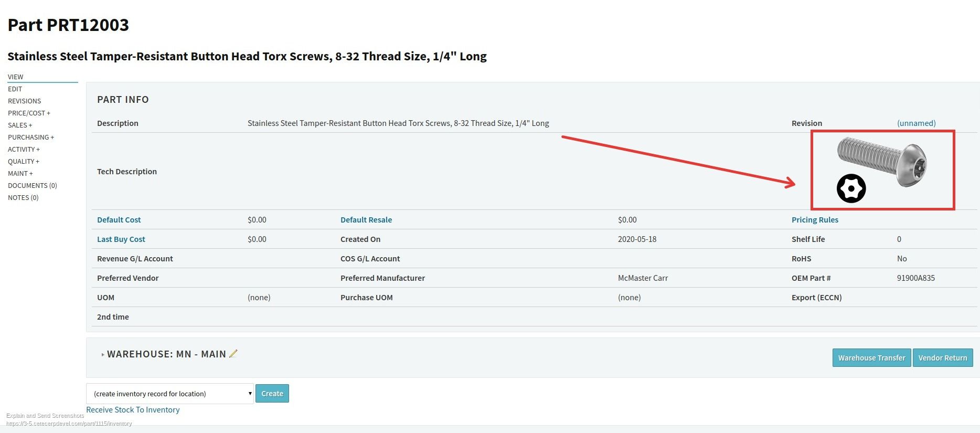Image resolution: width=980 pixels, height=433 pixels.
Task: Switch to the EDIT tab
Action: click(x=15, y=89)
